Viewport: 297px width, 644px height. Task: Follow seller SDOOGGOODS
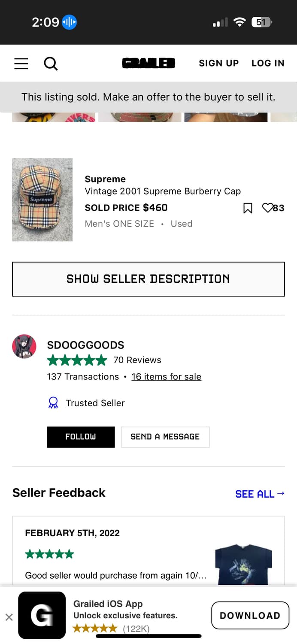pyautogui.click(x=81, y=437)
